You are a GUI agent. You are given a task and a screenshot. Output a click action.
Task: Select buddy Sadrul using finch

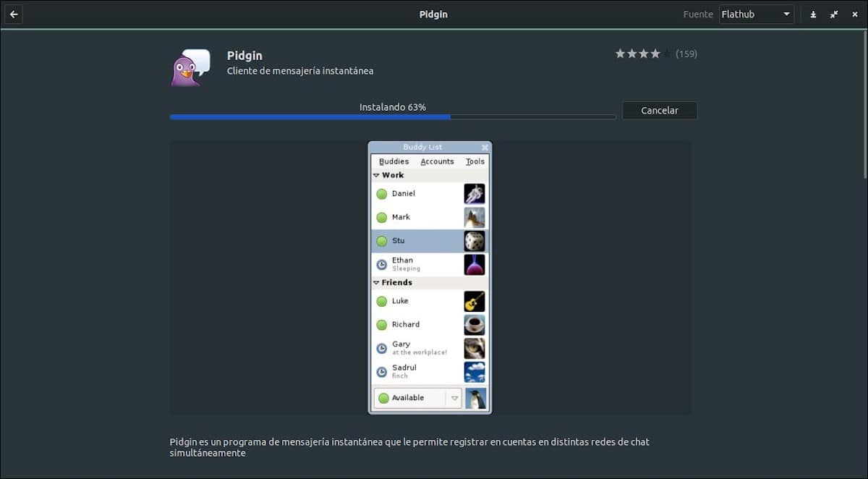click(x=430, y=371)
